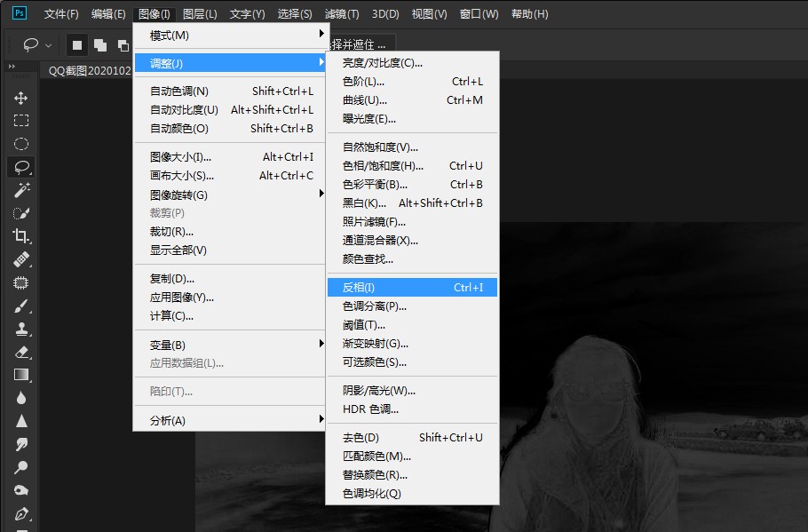Expand the 图像旋转(G) submenu
808x532 pixels.
point(178,195)
